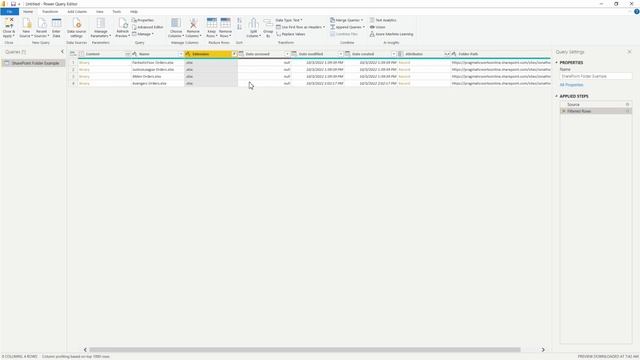The height and width of the screenshot is (360, 640).
Task: Close the Query Settings pane
Action: point(629,52)
